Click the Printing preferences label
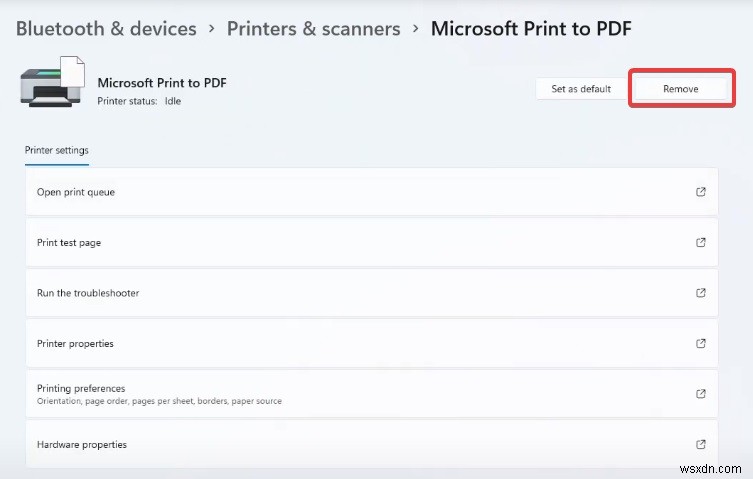This screenshot has height=479, width=753. (x=81, y=388)
